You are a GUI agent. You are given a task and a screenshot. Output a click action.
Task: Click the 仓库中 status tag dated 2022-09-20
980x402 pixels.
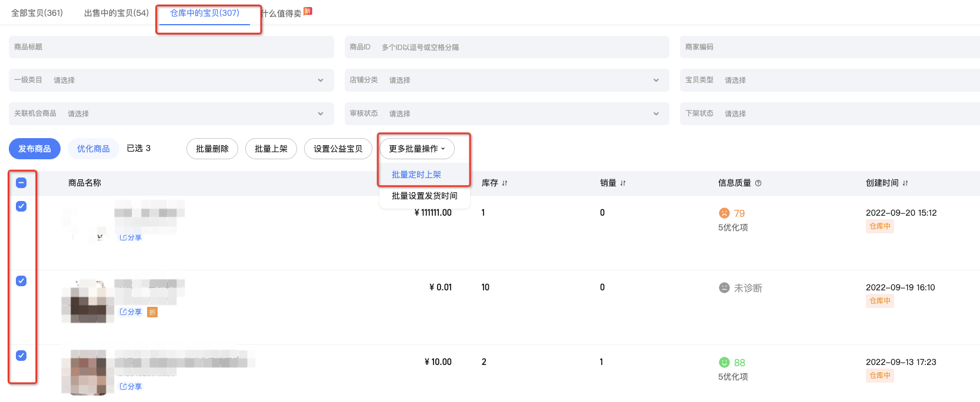tap(880, 226)
